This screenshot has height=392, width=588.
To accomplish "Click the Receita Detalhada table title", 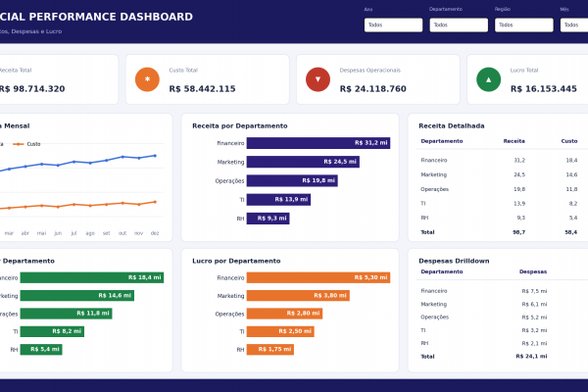I will click(452, 126).
